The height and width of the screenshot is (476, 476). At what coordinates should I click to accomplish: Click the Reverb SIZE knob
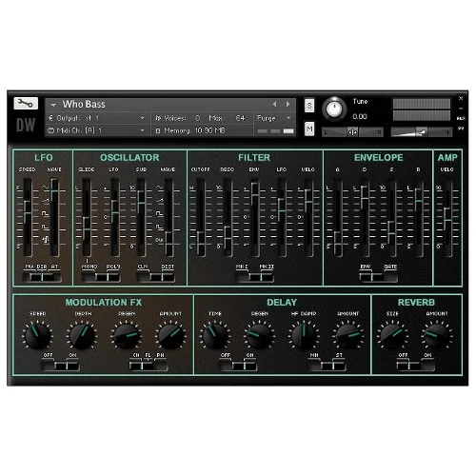(x=392, y=335)
